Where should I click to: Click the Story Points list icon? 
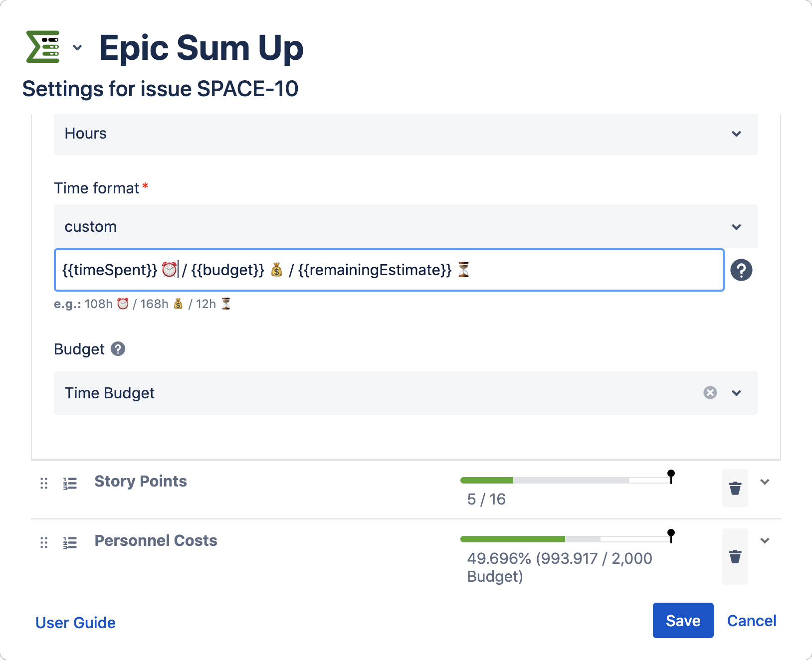(x=70, y=483)
